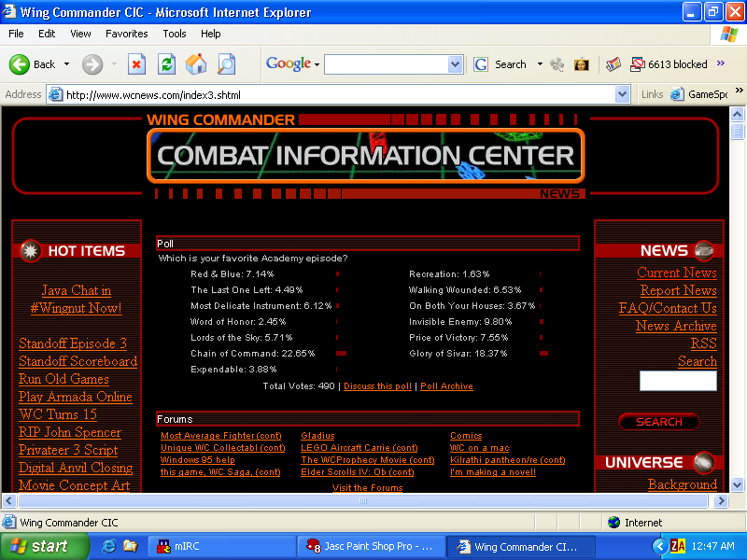Click the site search text field
Image resolution: width=747 pixels, height=560 pixels.
point(678,381)
